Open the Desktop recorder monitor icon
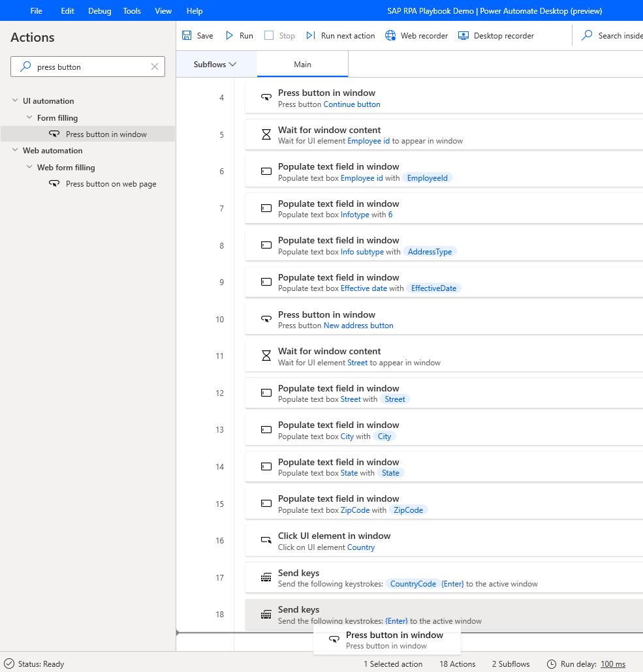The width and height of the screenshot is (643, 672). coord(463,36)
